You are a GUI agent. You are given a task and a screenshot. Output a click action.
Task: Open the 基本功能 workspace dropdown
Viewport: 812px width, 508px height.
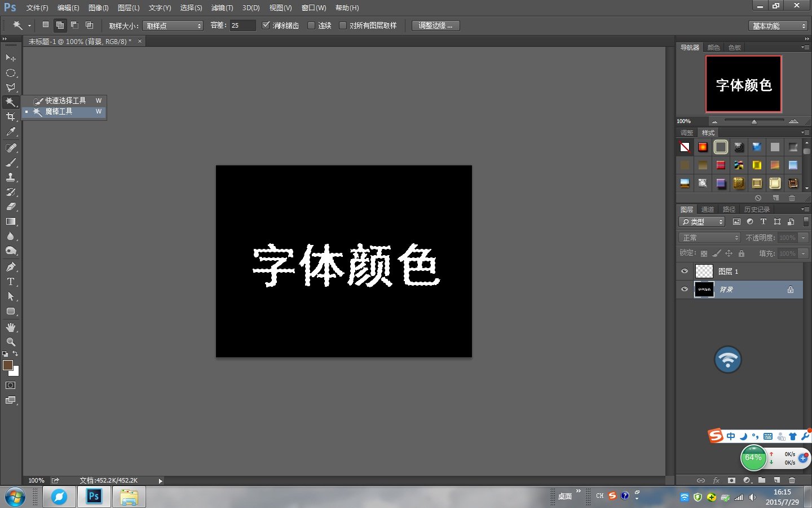pyautogui.click(x=778, y=25)
